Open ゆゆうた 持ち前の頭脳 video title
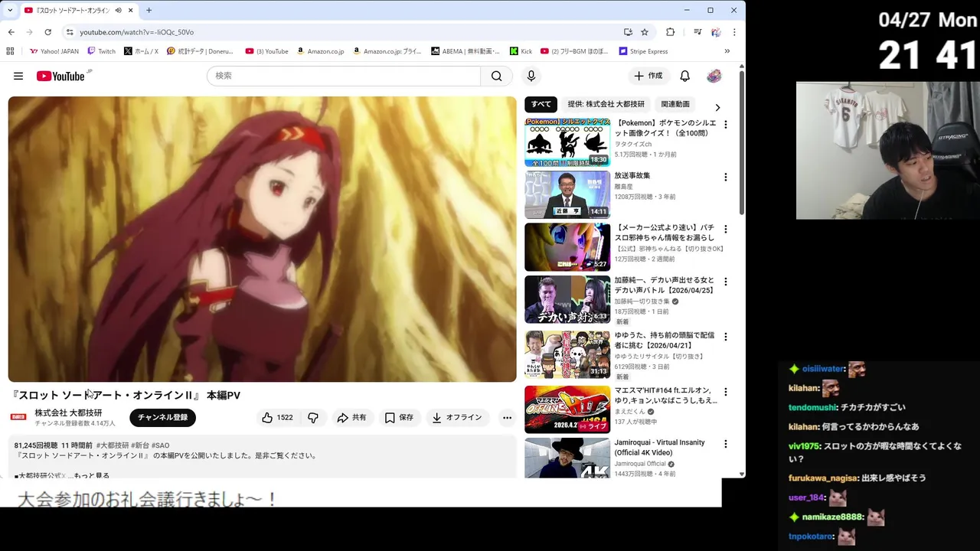 click(x=665, y=341)
